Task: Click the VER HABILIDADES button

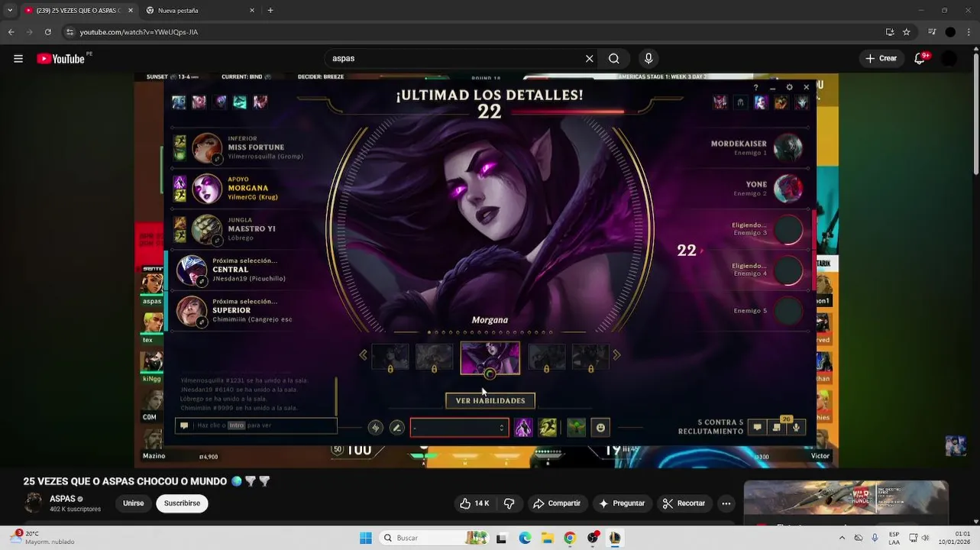Action: (490, 400)
